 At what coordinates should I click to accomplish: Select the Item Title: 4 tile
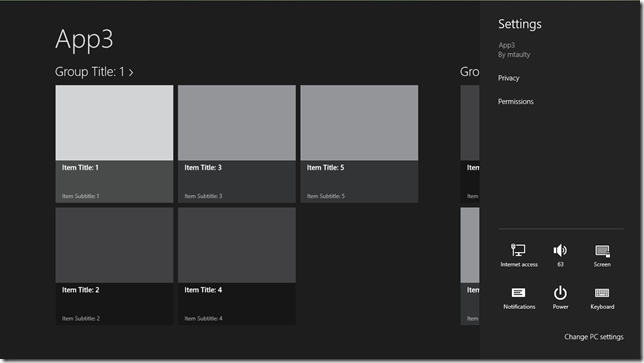click(x=237, y=266)
